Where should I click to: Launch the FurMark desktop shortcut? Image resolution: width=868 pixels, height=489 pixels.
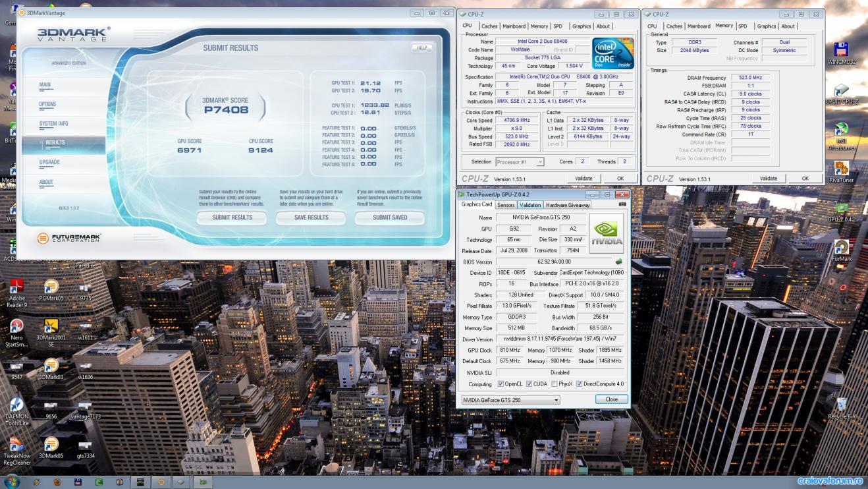(x=841, y=251)
